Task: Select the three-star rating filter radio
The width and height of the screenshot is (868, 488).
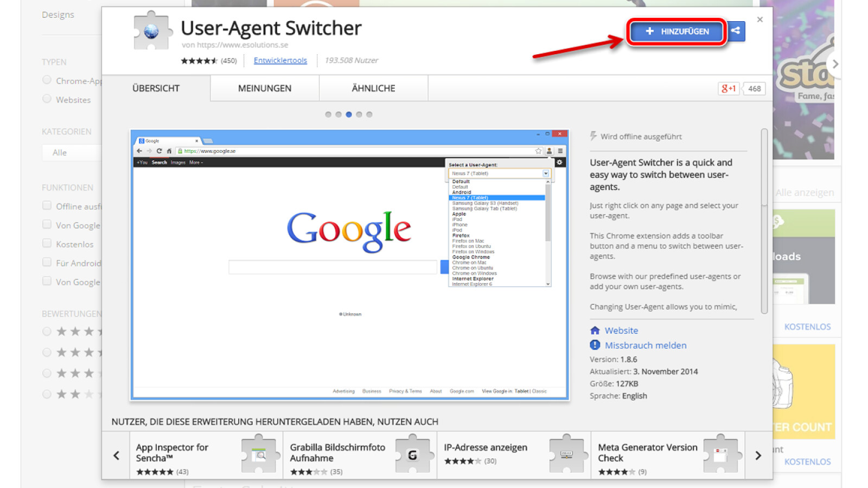Action: coord(47,373)
